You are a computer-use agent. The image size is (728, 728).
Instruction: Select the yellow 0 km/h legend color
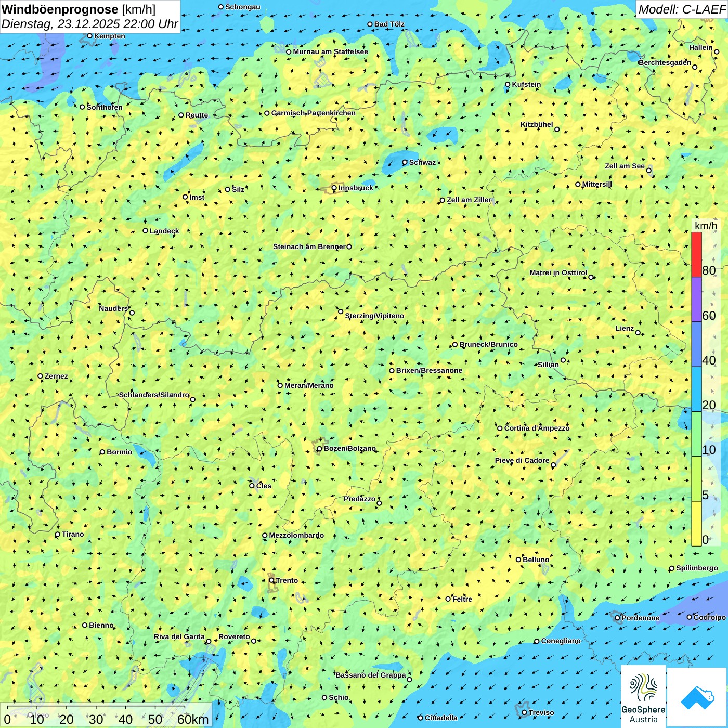(x=696, y=524)
